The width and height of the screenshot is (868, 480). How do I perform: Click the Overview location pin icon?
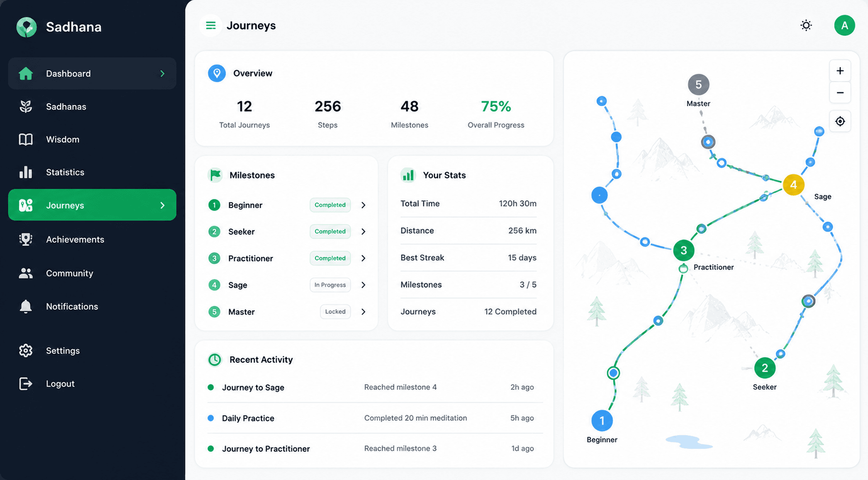tap(217, 73)
